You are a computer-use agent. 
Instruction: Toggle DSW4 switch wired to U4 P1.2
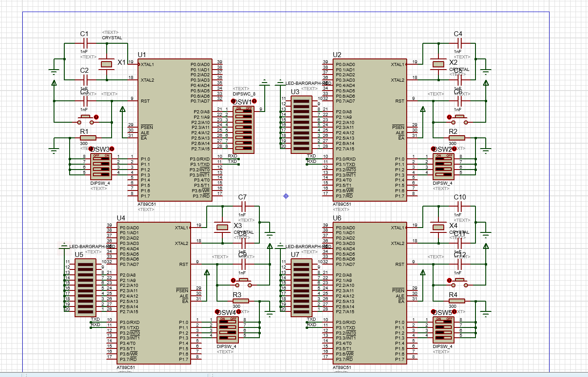pyautogui.click(x=228, y=332)
